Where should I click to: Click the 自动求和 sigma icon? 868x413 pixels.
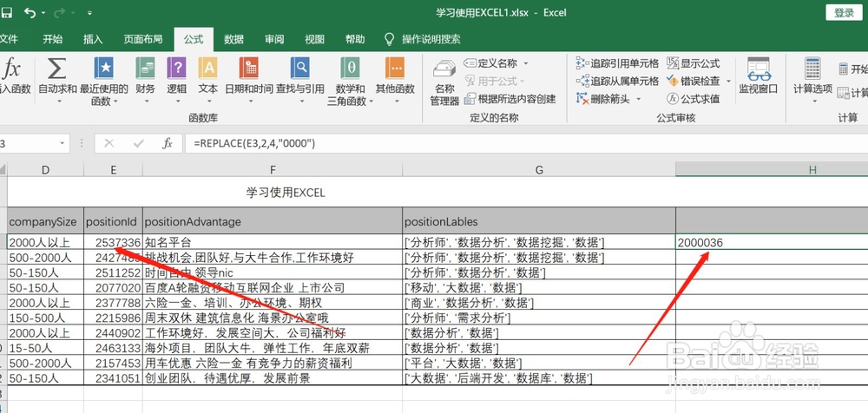coord(56,69)
